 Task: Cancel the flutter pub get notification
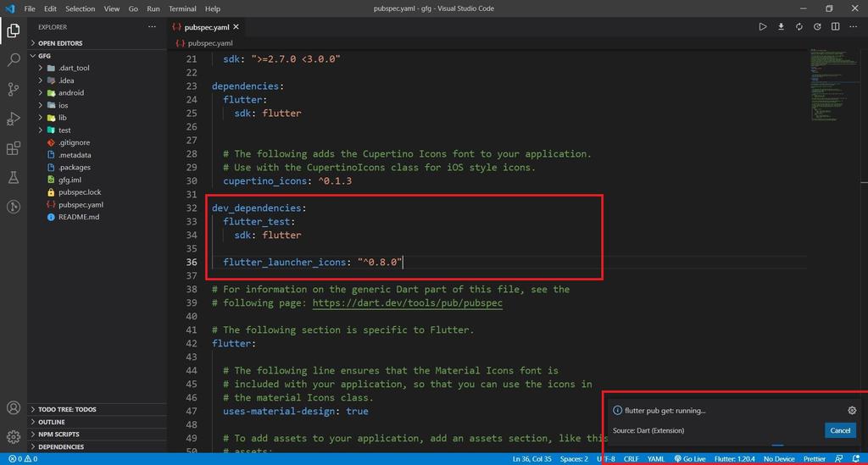pyautogui.click(x=840, y=430)
